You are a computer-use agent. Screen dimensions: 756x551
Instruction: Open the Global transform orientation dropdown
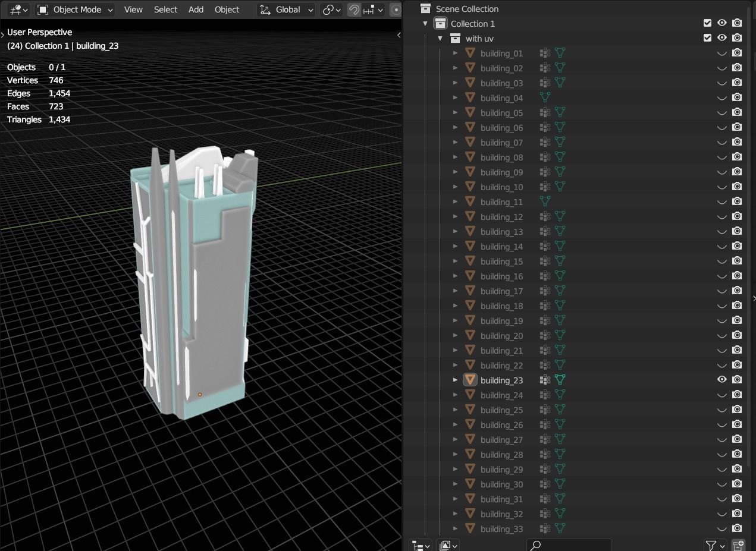coord(287,10)
